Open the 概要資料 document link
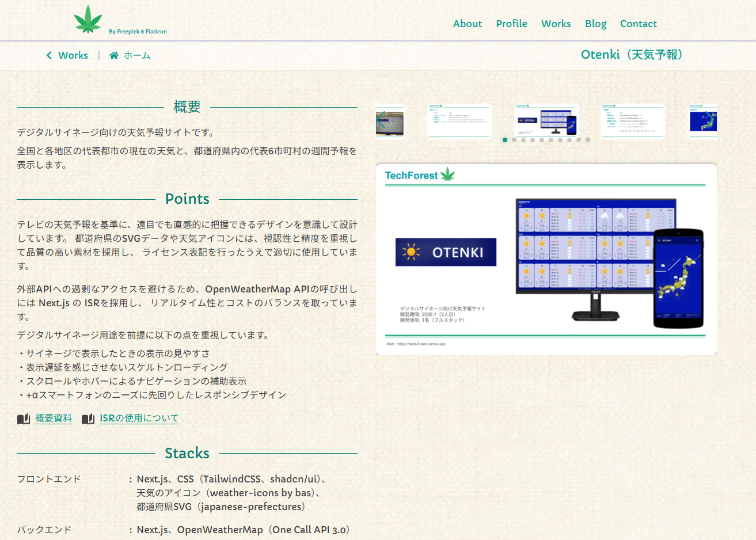This screenshot has width=756, height=540. pos(54,419)
